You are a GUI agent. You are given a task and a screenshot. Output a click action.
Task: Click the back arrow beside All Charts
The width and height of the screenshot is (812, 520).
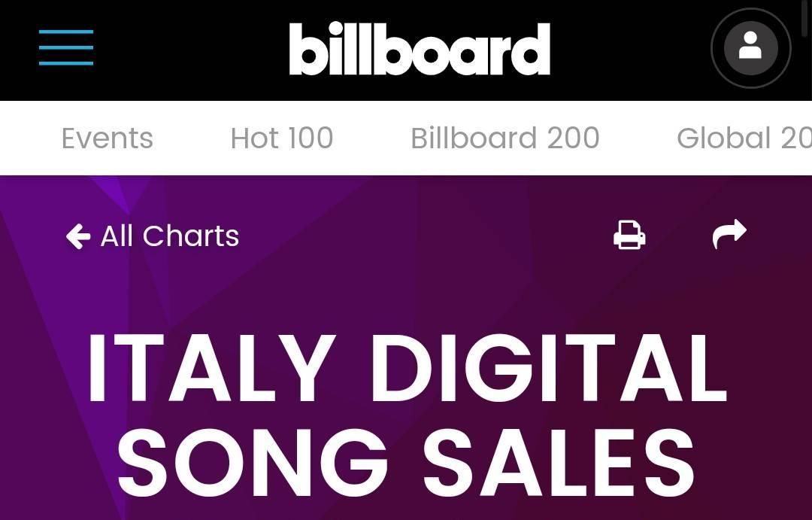click(78, 236)
